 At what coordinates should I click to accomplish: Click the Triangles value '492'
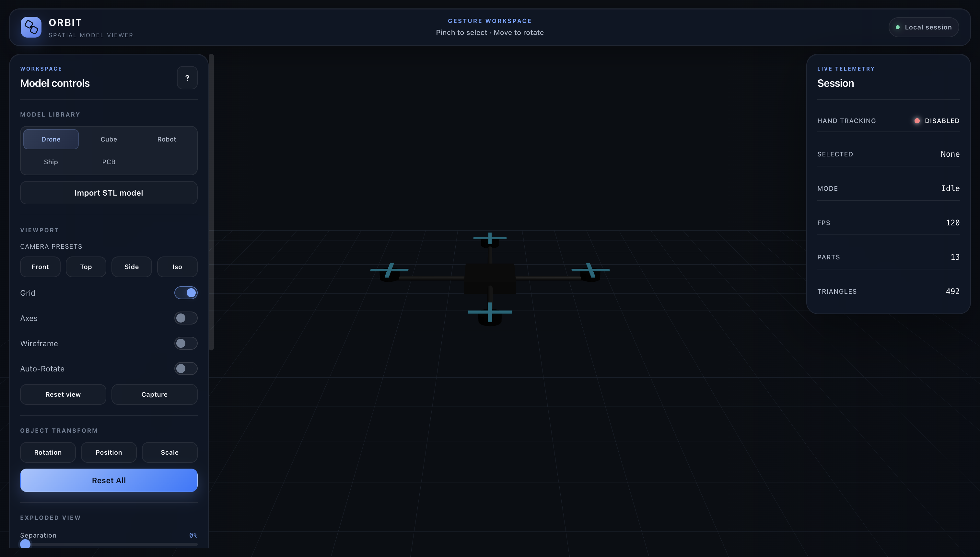(x=953, y=291)
